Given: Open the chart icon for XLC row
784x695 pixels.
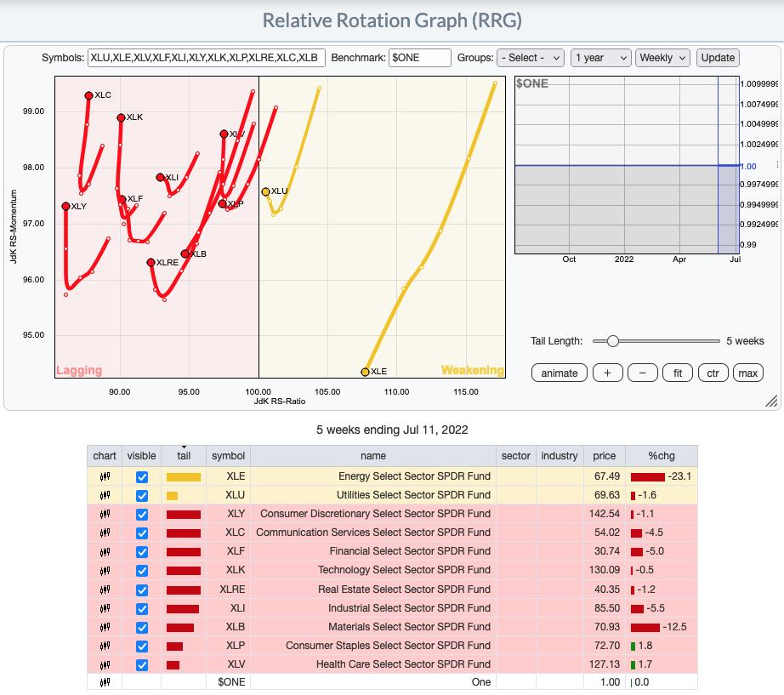Looking at the screenshot, I should point(105,533).
